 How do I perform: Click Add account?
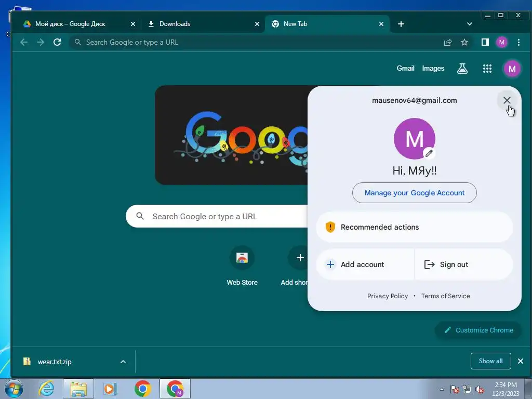(x=365, y=264)
